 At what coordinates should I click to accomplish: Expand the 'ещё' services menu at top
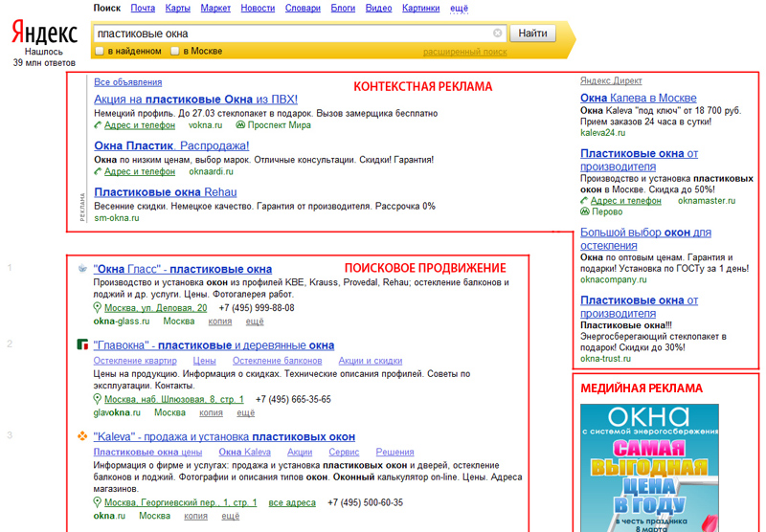459,8
